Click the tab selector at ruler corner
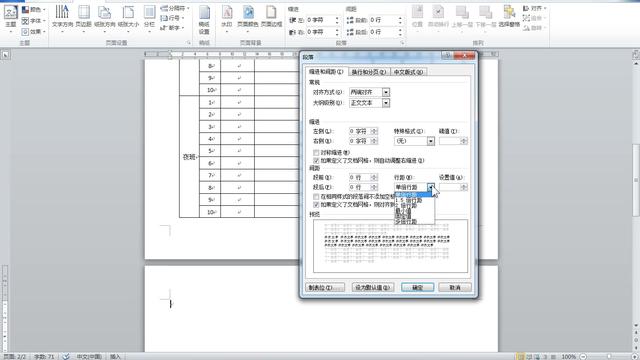 click(x=5, y=55)
